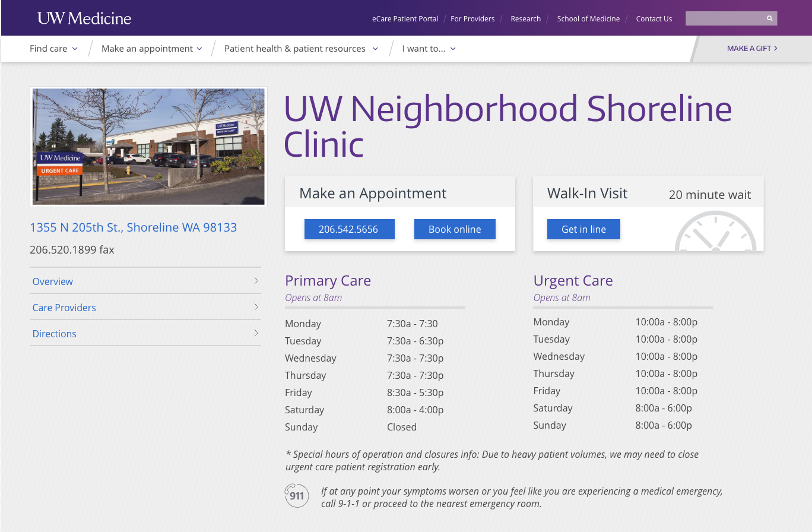Viewport: 812px width, 532px height.
Task: Go to For Providers page
Action: coord(472,19)
